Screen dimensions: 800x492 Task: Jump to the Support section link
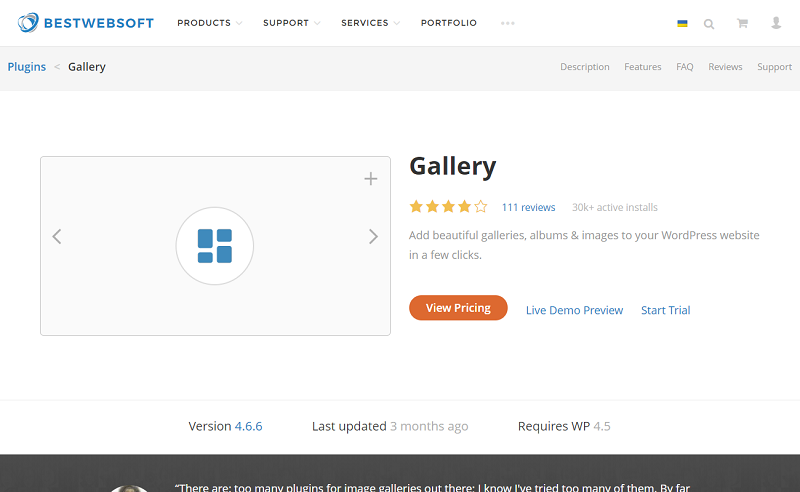click(x=774, y=67)
